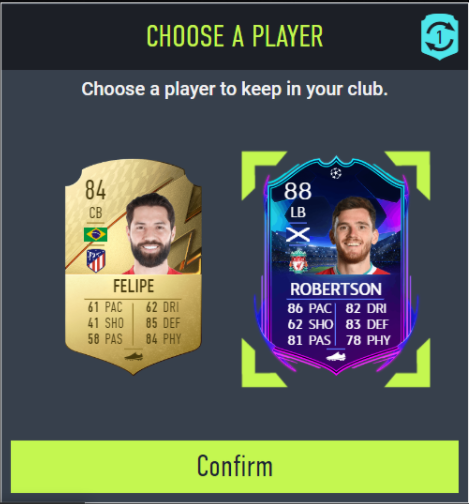Click the Champions League ball logo
469x504 pixels.
point(336,173)
